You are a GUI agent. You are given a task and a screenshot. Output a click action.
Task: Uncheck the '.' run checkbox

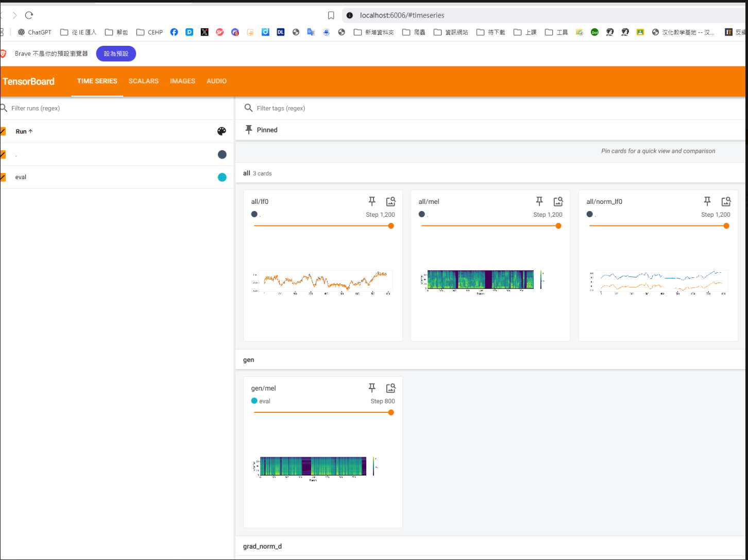pyautogui.click(x=3, y=154)
